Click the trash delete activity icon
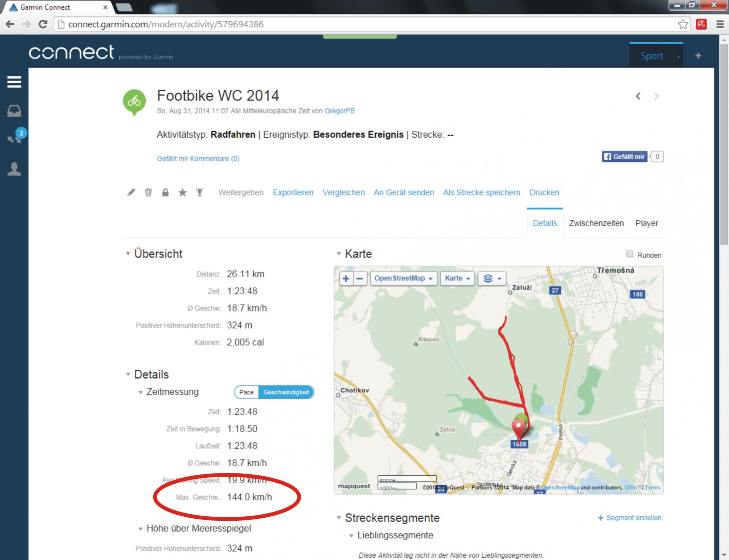The image size is (729, 560). [148, 192]
